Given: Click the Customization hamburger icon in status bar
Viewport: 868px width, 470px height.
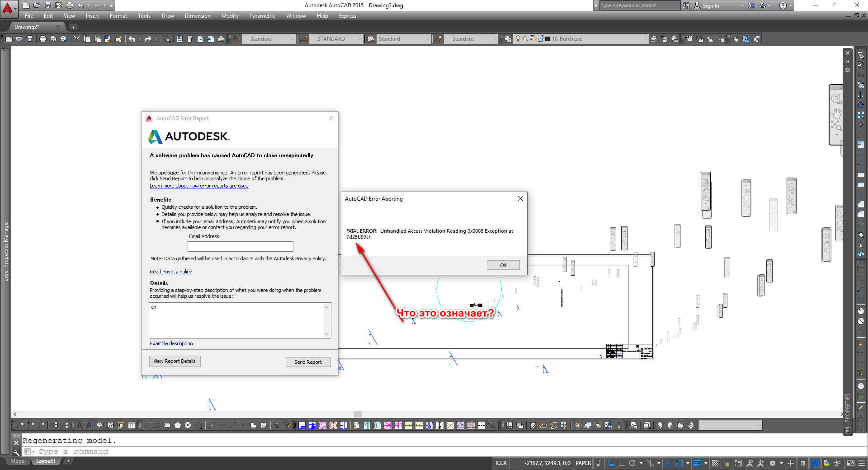Looking at the screenshot, I should click(x=862, y=463).
